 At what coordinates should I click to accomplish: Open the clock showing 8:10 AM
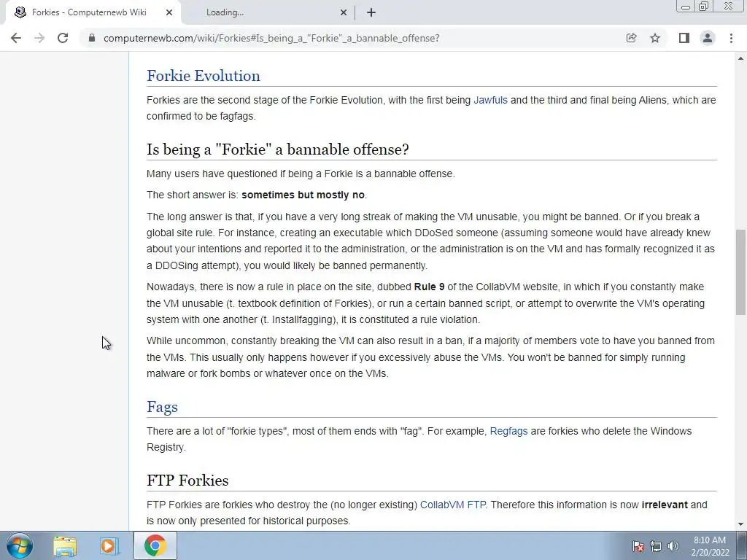[x=709, y=546]
